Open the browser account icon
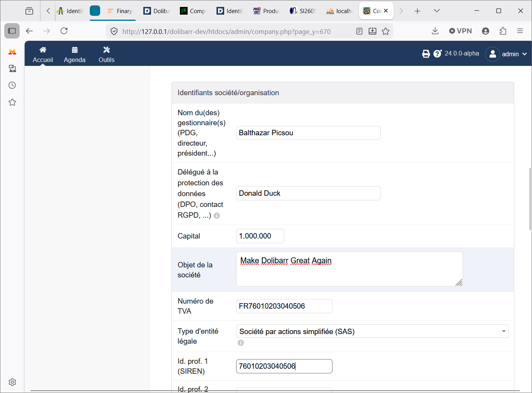This screenshot has width=532, height=393. tap(485, 31)
